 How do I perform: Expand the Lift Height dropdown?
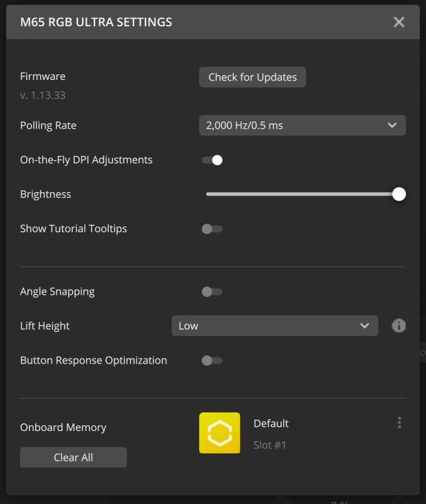click(274, 326)
